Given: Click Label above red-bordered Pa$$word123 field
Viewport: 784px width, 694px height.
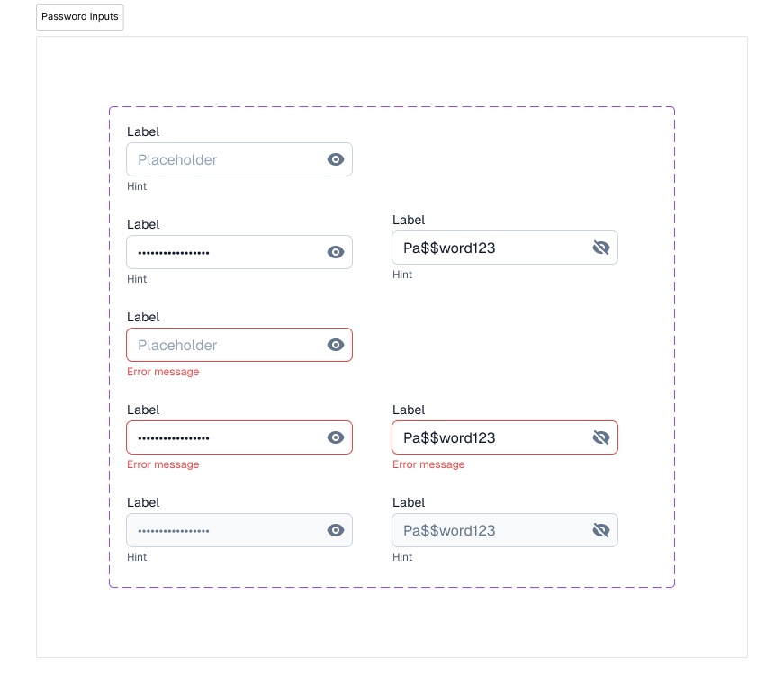Looking at the screenshot, I should click(409, 410).
